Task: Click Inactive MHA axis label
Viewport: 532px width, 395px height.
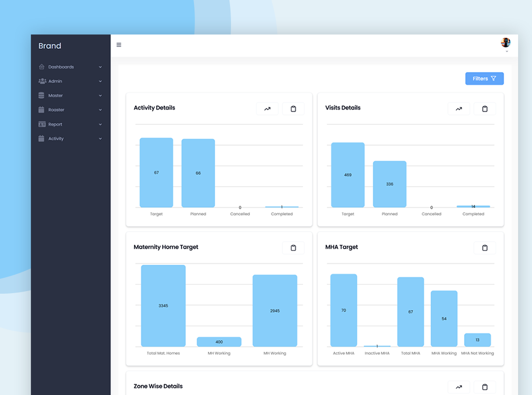Action: pyautogui.click(x=377, y=353)
